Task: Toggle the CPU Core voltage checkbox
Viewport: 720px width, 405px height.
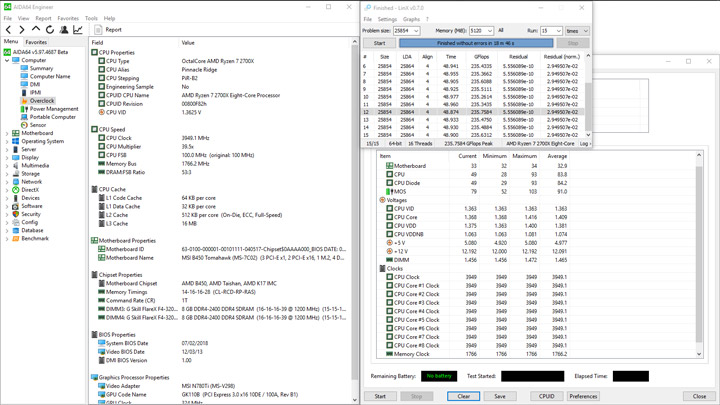Action: (389, 217)
